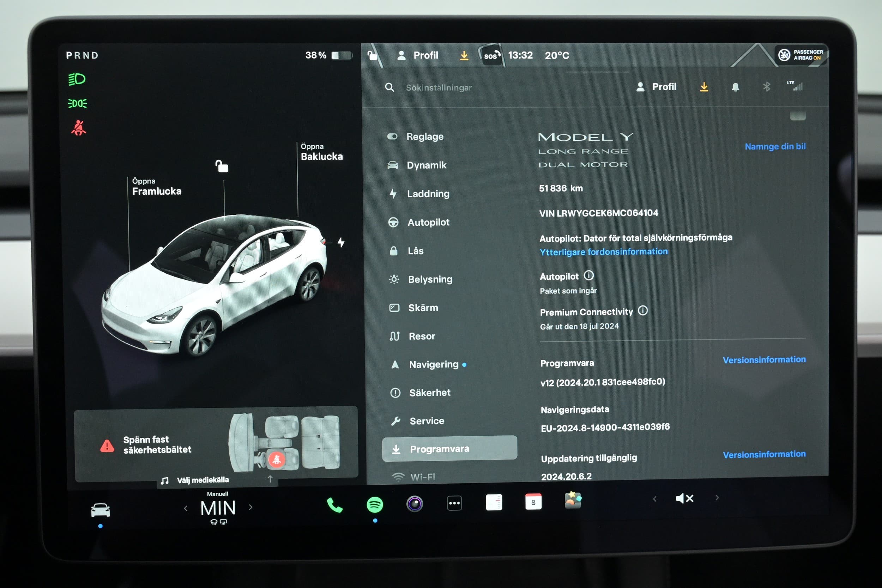
Task: Launch Spotify from the bottom bar
Action: [375, 504]
